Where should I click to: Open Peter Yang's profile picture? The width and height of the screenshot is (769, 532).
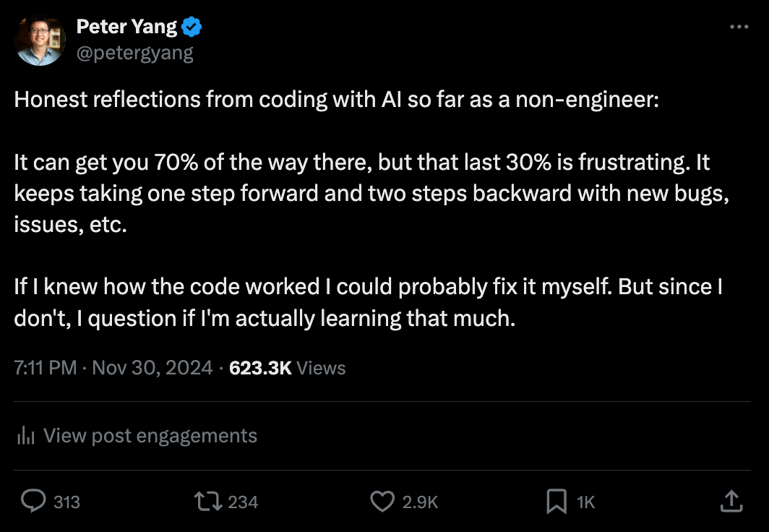click(40, 39)
